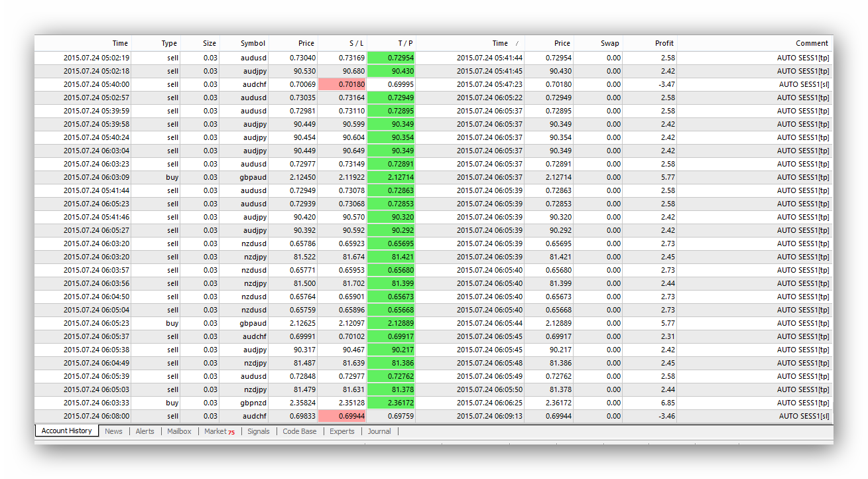Screen dimensions: 868x479
Task: Sort by the Profit column header
Action: pos(650,43)
